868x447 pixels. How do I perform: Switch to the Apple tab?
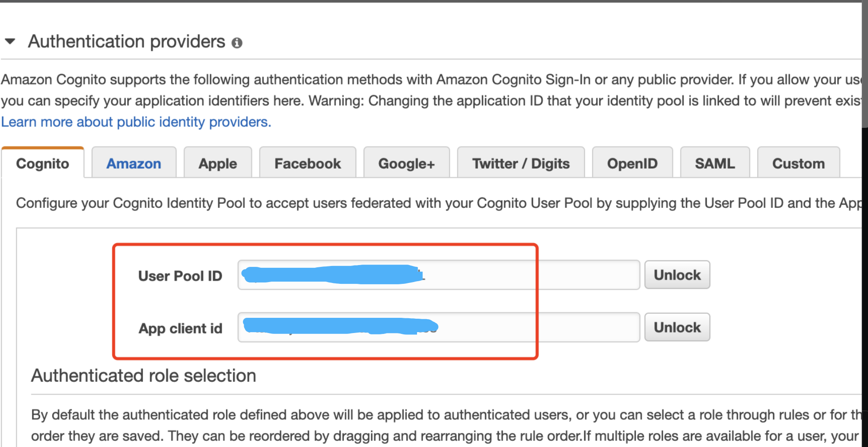(x=218, y=163)
